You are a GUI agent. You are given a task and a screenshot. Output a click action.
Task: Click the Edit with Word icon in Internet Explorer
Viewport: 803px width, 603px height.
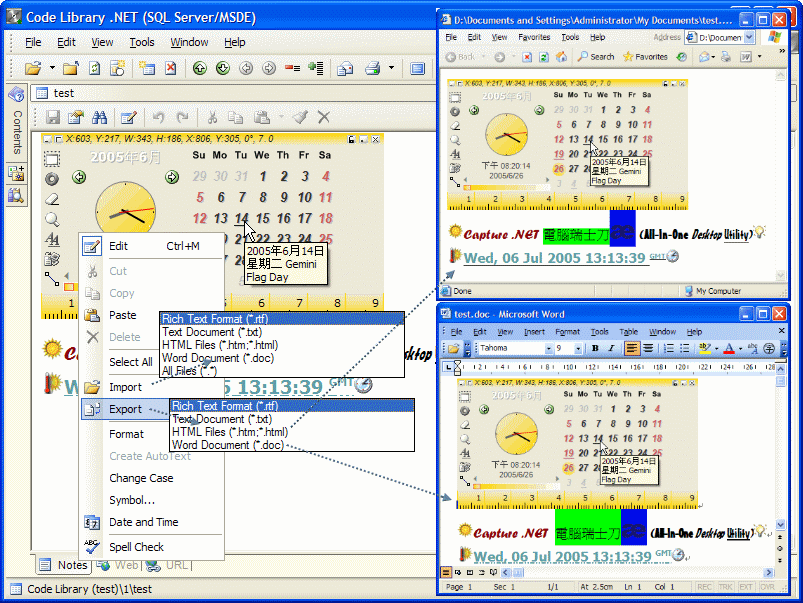point(746,57)
